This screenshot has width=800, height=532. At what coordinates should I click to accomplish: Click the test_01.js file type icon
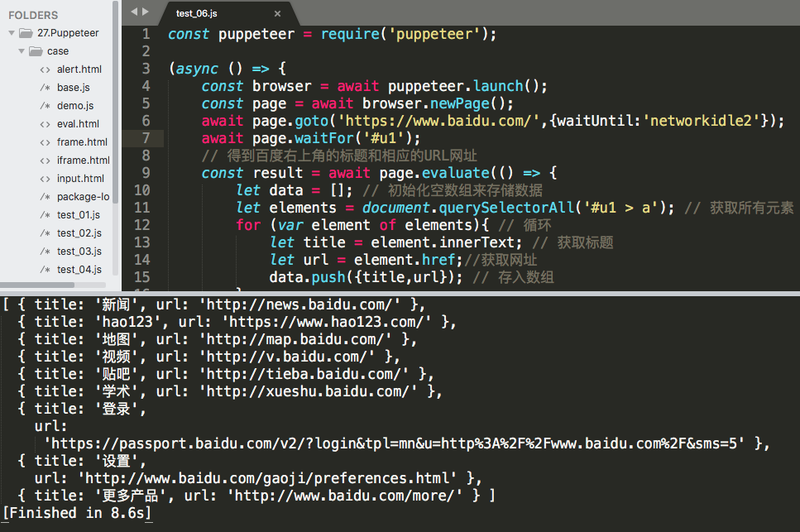(46, 215)
